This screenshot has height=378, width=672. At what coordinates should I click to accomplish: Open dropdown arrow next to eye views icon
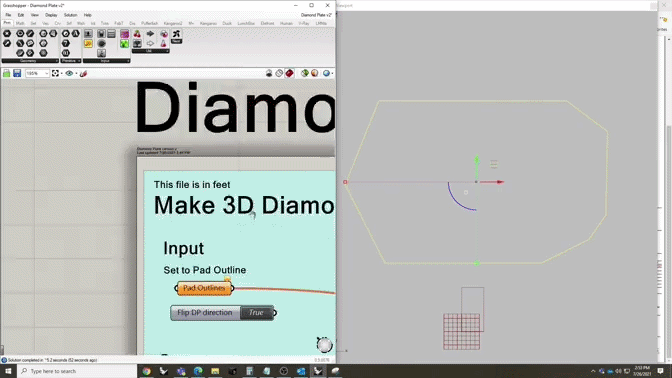click(76, 73)
